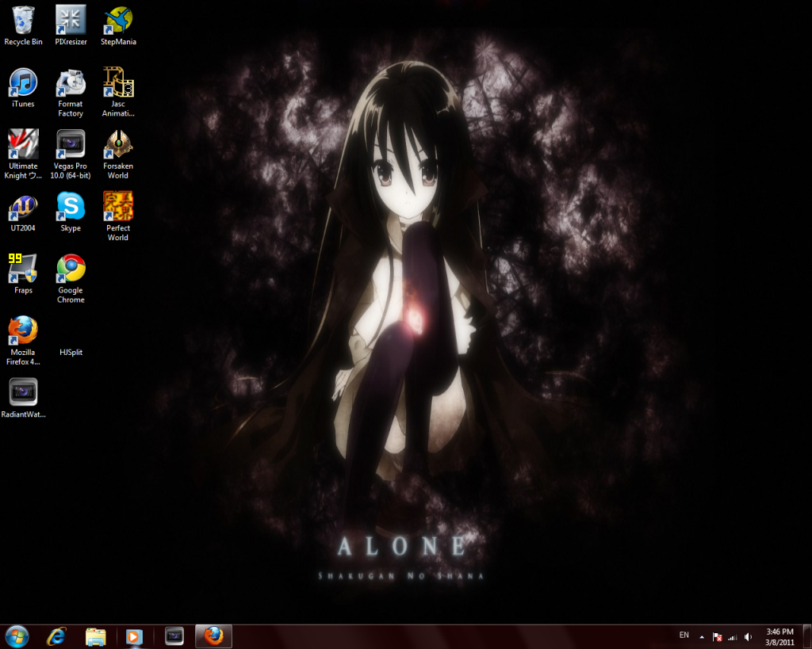Click the EN language indicator
The width and height of the screenshot is (812, 649).
click(x=684, y=635)
